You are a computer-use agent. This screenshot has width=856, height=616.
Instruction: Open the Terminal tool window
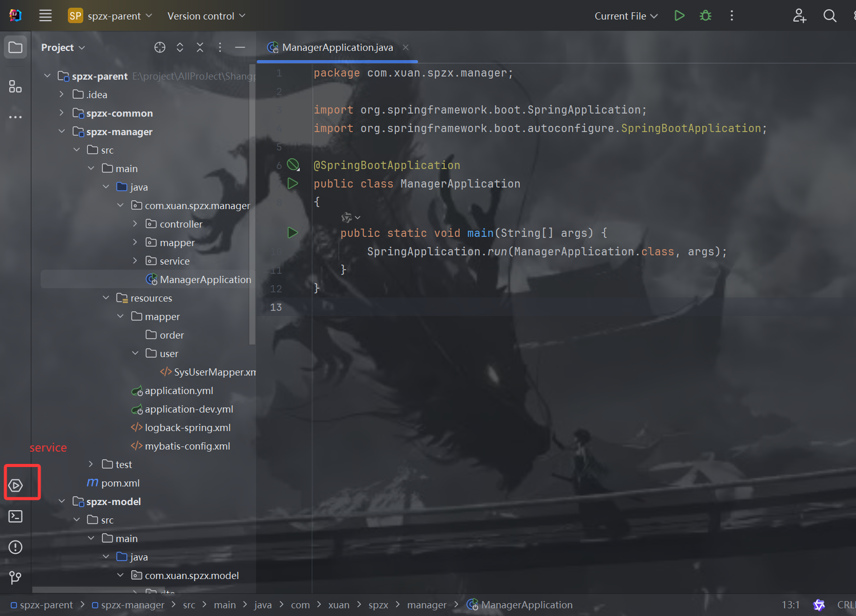pos(15,516)
